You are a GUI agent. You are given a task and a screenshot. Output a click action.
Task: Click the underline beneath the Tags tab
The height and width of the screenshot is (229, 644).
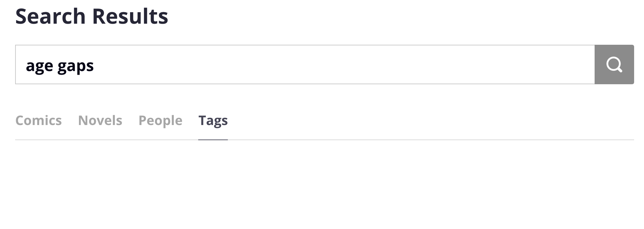[213, 140]
